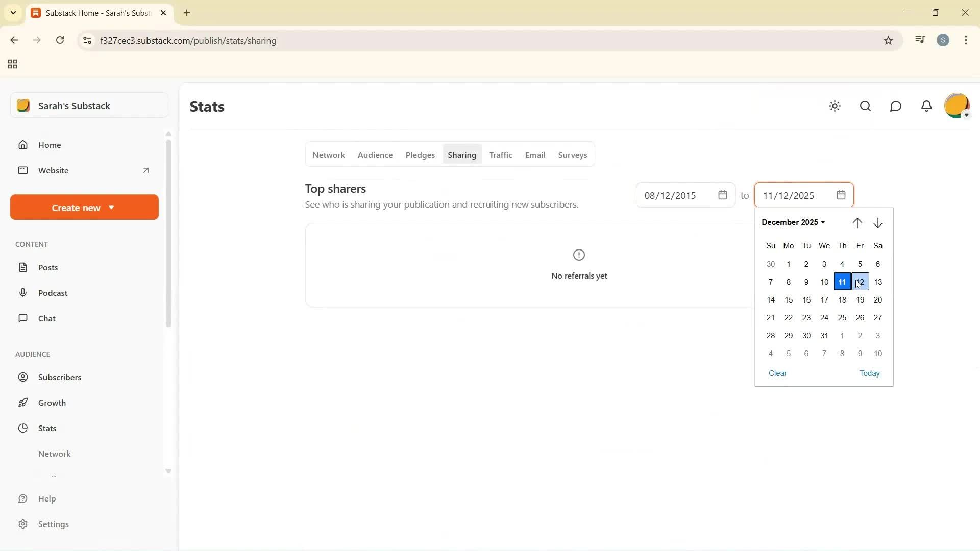This screenshot has width=980, height=551.
Task: Click calendar icon in end date field
Action: 841,195
